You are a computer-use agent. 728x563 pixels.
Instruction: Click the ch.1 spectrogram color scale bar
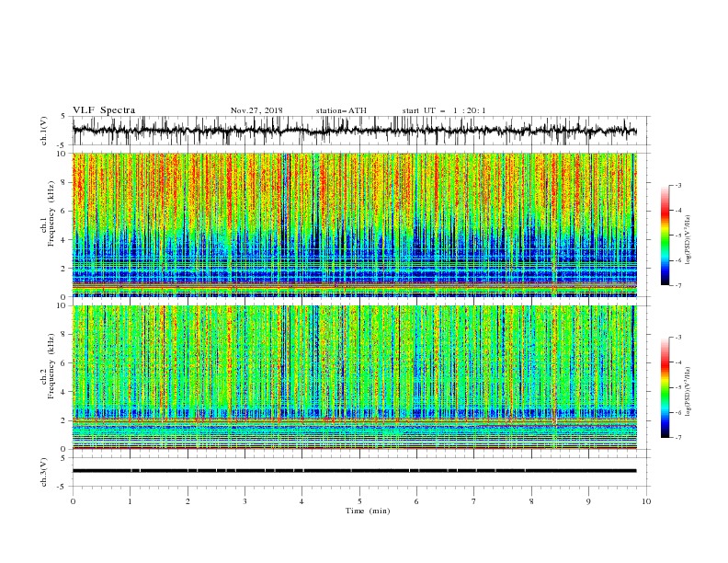(x=665, y=236)
